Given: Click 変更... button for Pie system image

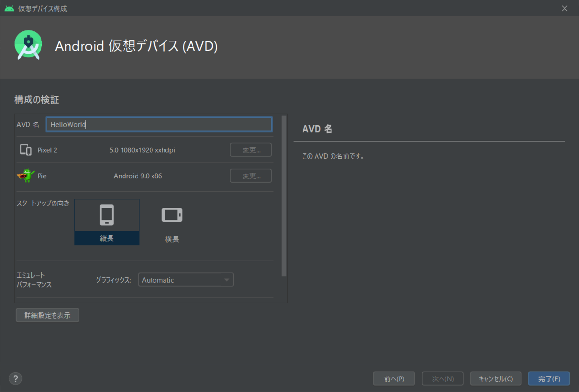Looking at the screenshot, I should click(251, 176).
